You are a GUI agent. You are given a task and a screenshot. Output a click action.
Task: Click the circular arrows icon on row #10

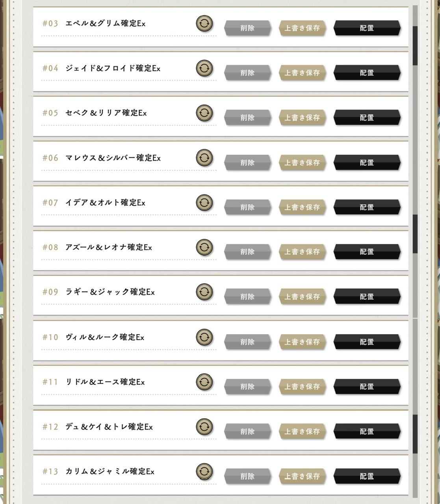[x=204, y=337]
